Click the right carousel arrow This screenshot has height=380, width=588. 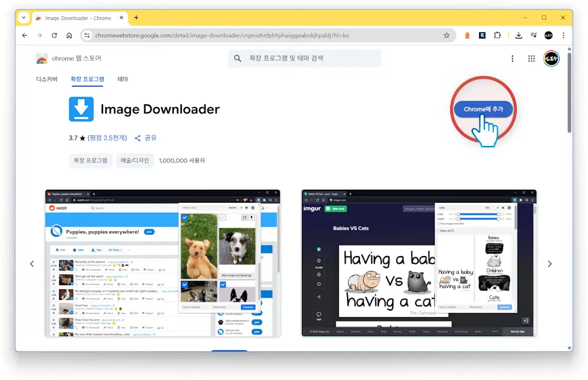[x=550, y=263]
